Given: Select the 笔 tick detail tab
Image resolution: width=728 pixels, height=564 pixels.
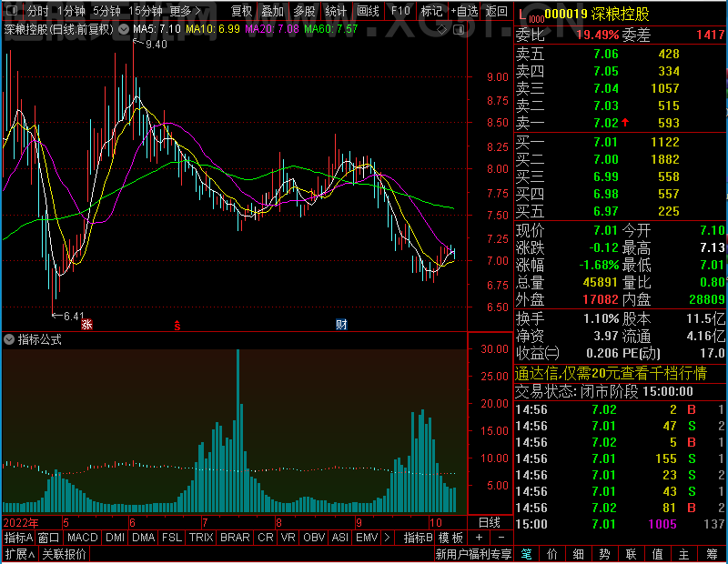Looking at the screenshot, I should coord(526,554).
